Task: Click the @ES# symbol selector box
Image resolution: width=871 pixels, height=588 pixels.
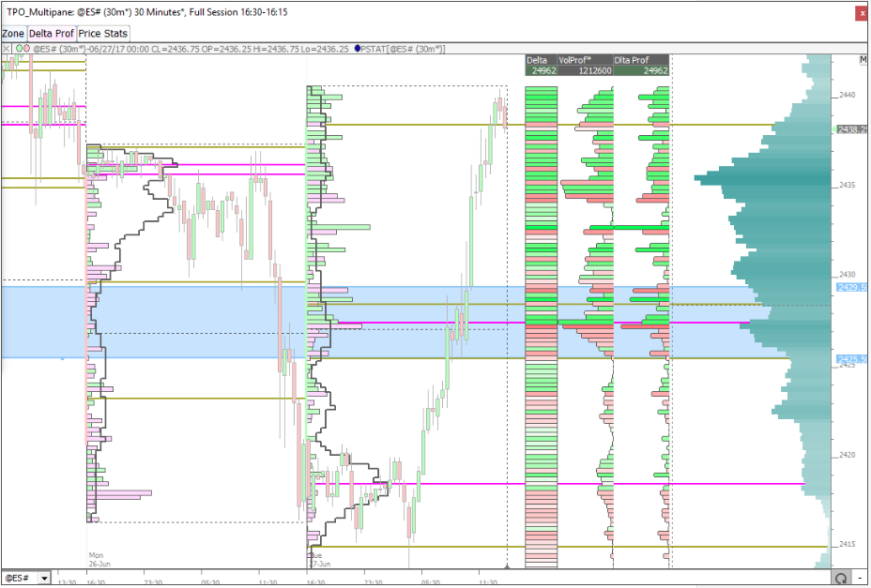Action: pos(19,579)
